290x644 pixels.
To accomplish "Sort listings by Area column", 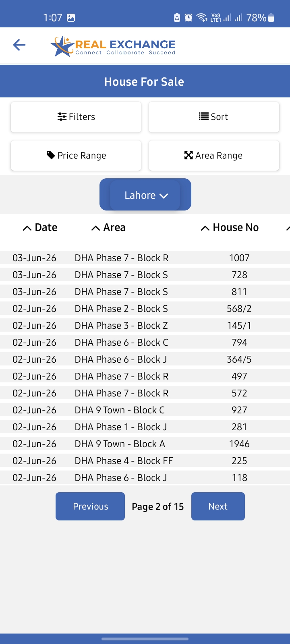I will pos(108,227).
